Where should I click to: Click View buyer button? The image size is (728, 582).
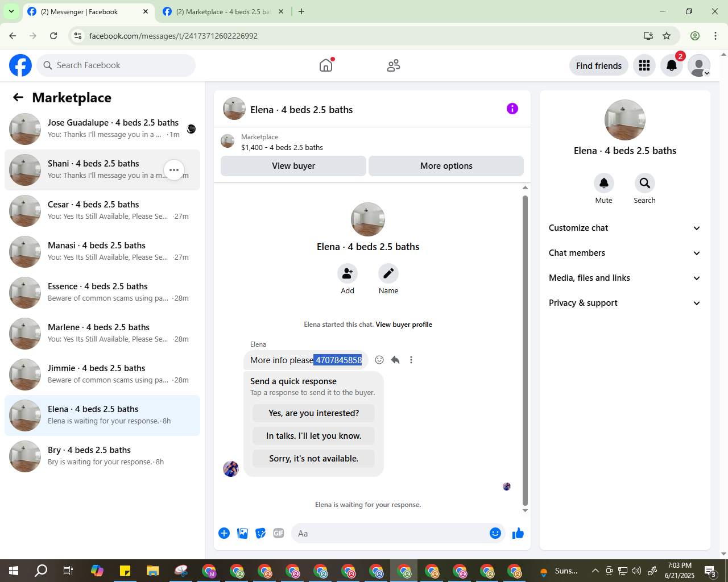pos(293,166)
